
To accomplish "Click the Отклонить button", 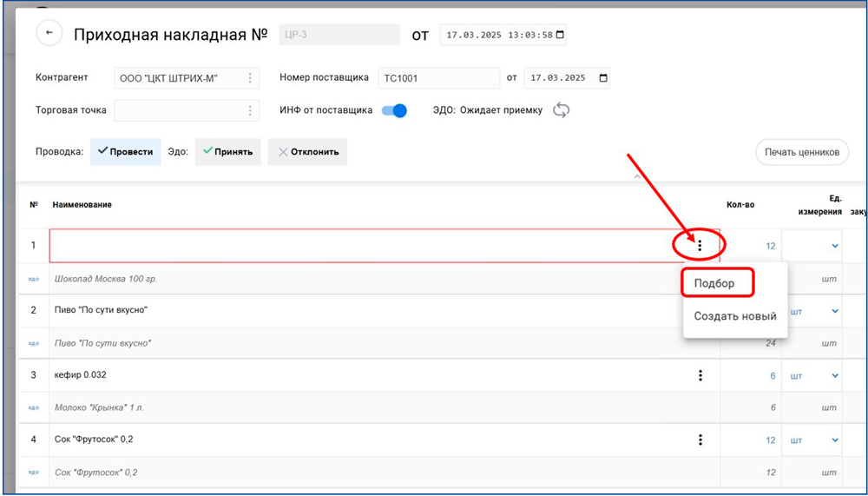I will 307,152.
